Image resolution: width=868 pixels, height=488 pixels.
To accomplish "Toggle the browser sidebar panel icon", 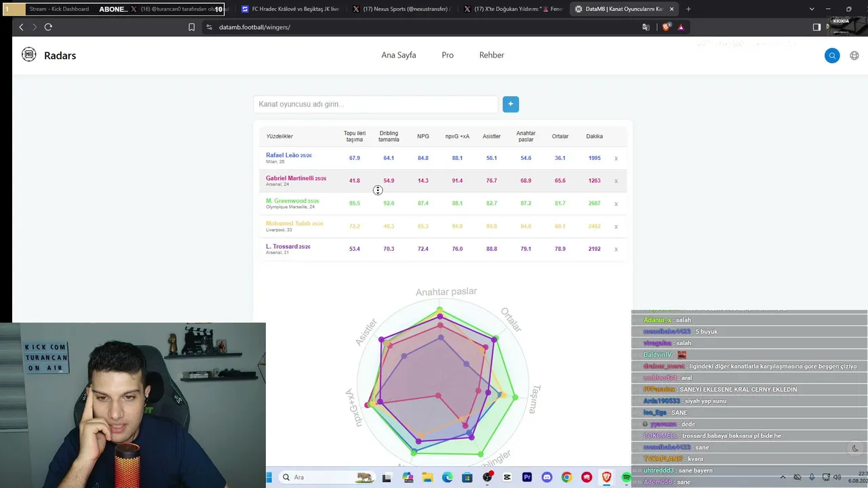I will coord(816,27).
